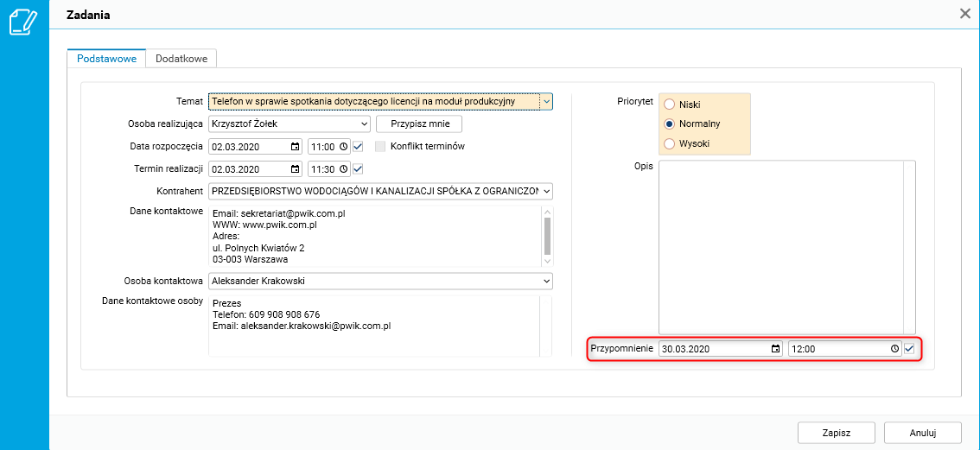Image resolution: width=980 pixels, height=450 pixels.
Task: Click the notes icon in the sidebar
Action: tap(22, 22)
